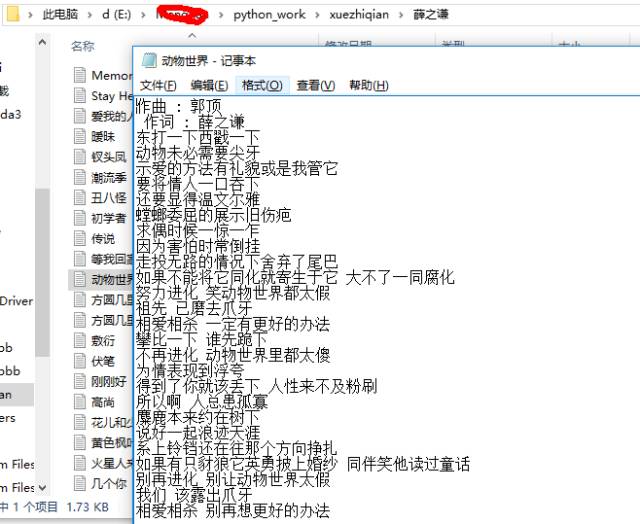640x524 pixels.
Task: Expand the chevron before 此电脑 in address bar
Action: click(30, 15)
